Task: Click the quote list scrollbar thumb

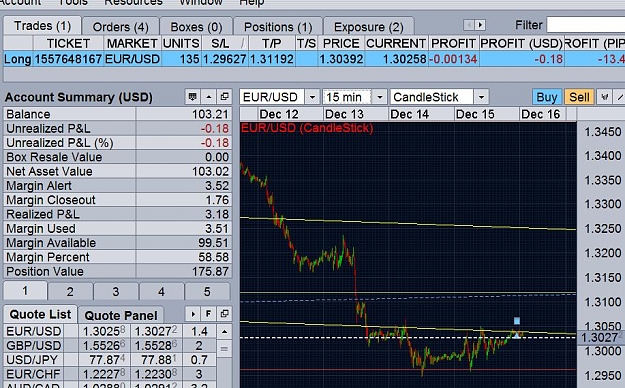Action: pos(224,349)
